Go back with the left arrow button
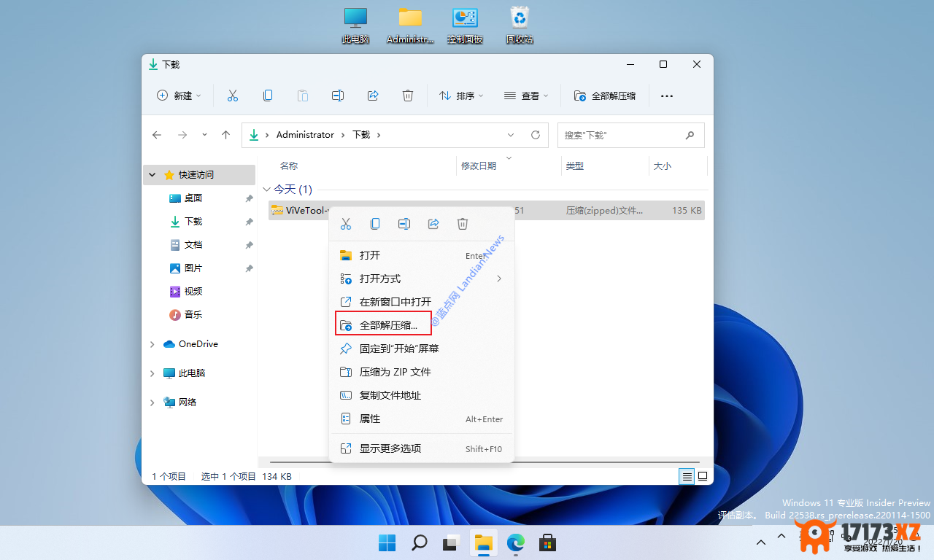 pos(157,135)
